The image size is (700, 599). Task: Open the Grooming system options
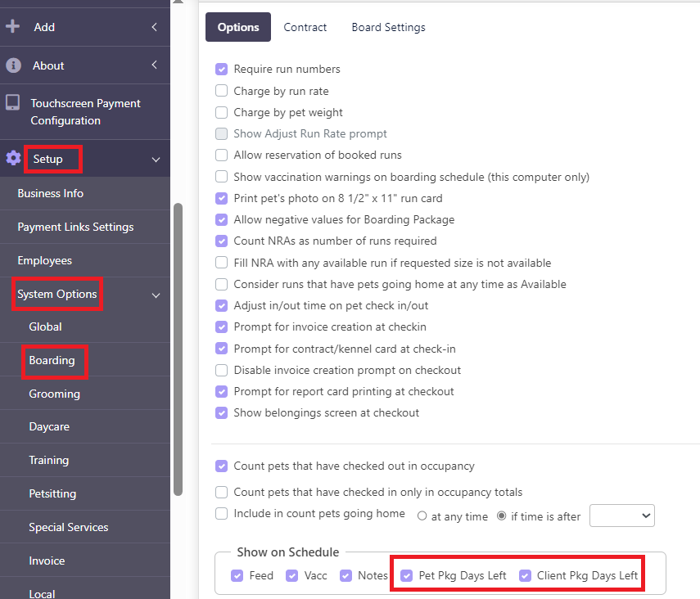[x=55, y=394]
